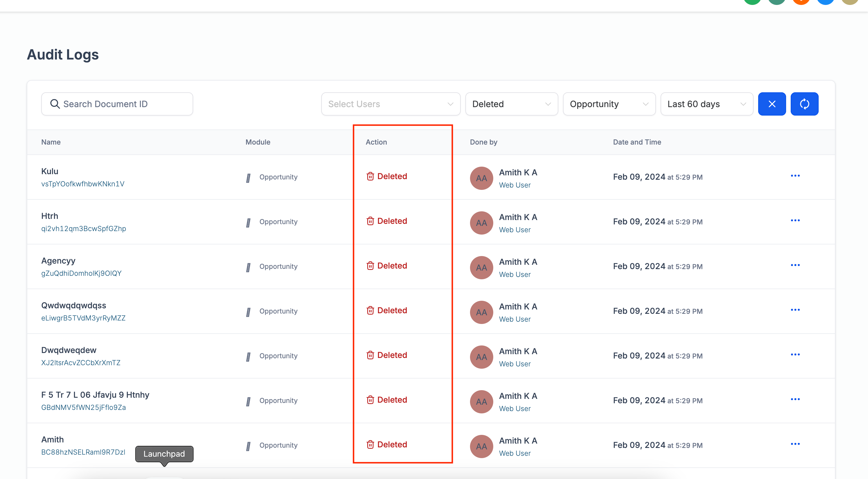Expand the Deleted action filter dropdown
Image resolution: width=868 pixels, height=479 pixels.
(511, 104)
